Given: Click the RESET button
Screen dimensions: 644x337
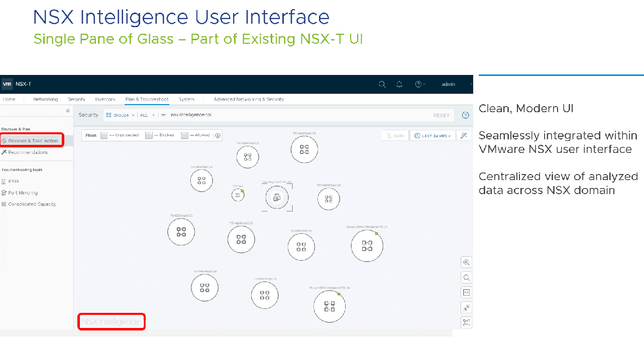Looking at the screenshot, I should 441,116.
